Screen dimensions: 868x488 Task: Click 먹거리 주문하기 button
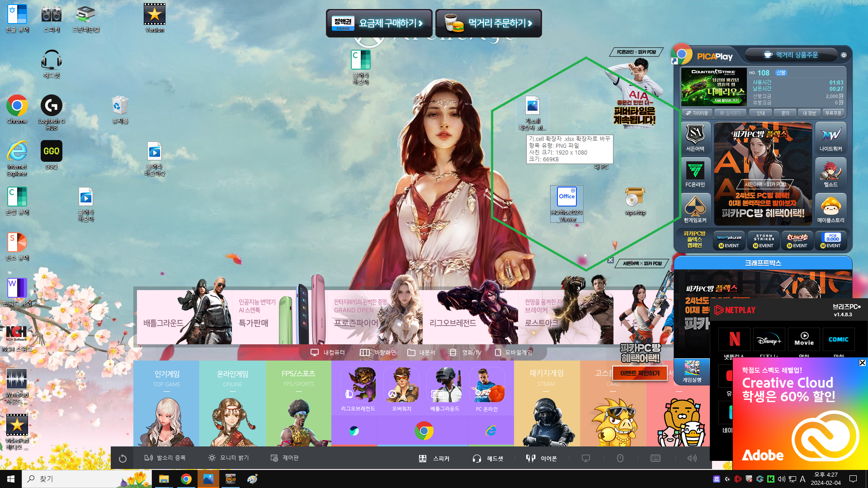[x=489, y=23]
